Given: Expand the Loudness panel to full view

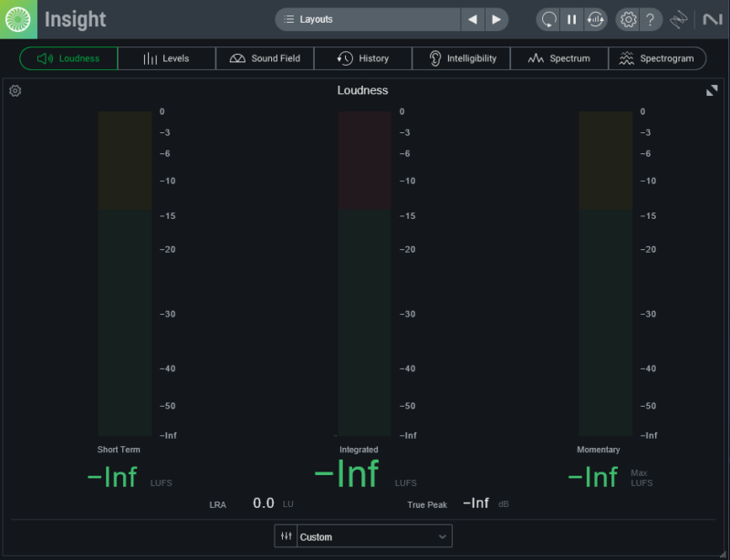Looking at the screenshot, I should (712, 90).
